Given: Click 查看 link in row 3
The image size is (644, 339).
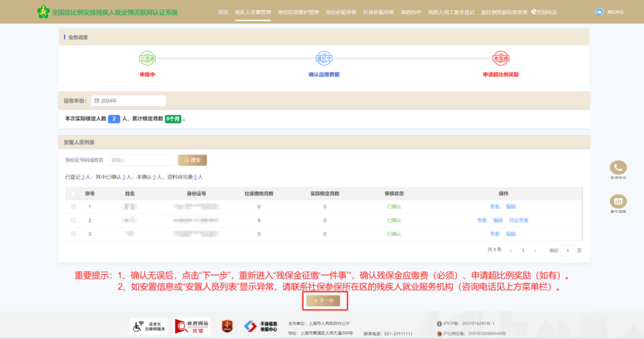Looking at the screenshot, I should coord(494,234).
